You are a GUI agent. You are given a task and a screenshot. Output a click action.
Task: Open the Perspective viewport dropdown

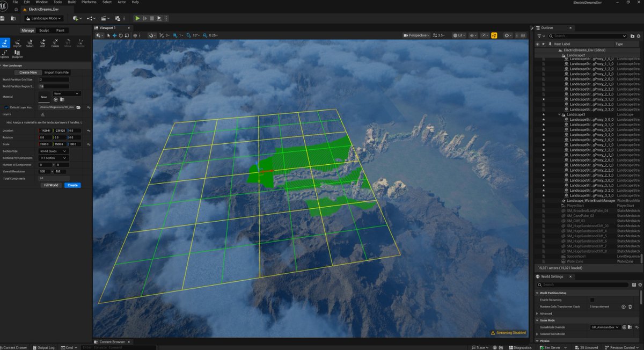(416, 35)
